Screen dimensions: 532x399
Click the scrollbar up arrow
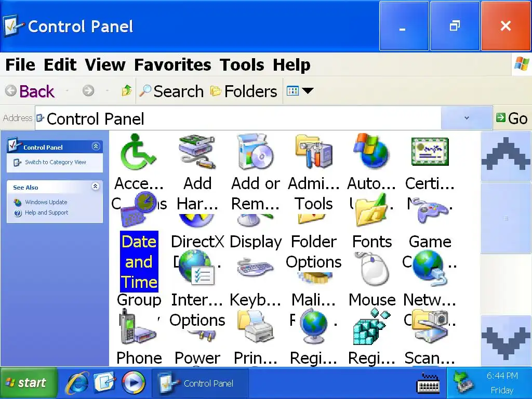pos(506,156)
